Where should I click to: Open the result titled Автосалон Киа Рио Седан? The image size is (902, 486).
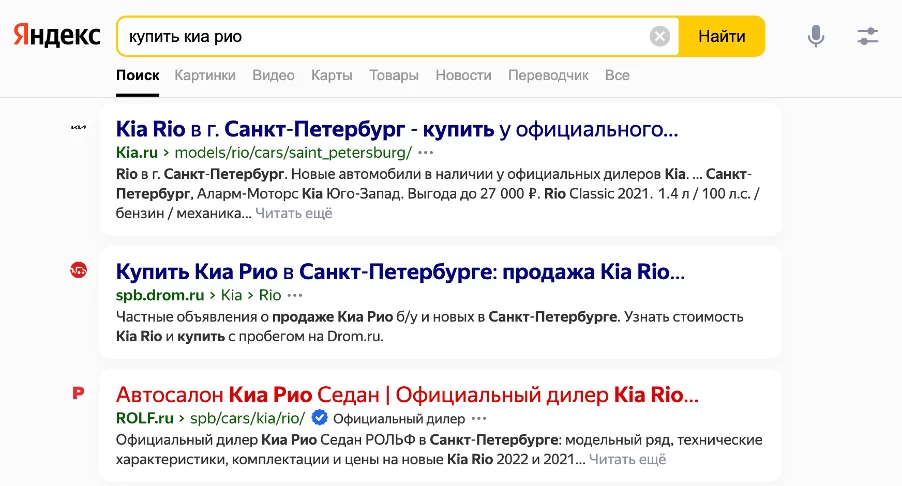[x=407, y=395]
